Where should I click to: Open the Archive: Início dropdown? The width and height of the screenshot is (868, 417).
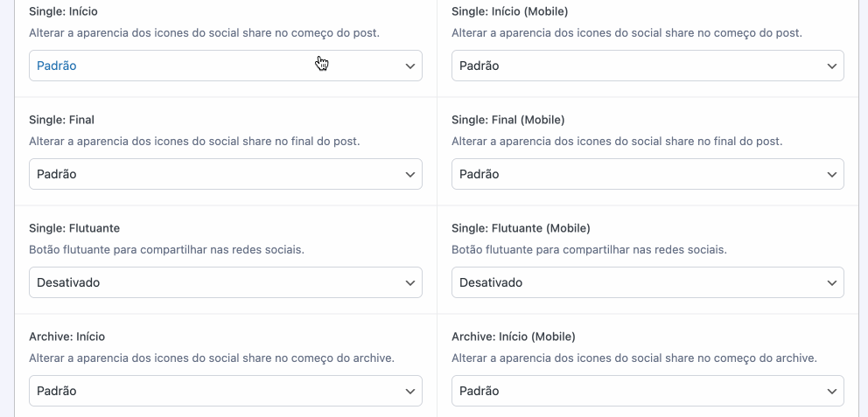click(225, 391)
